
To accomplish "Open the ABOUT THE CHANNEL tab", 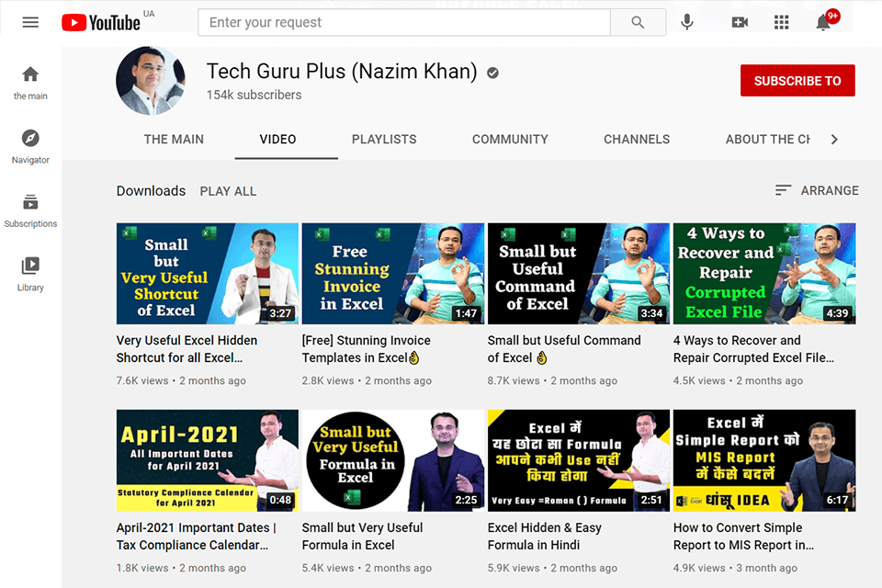I will (768, 139).
